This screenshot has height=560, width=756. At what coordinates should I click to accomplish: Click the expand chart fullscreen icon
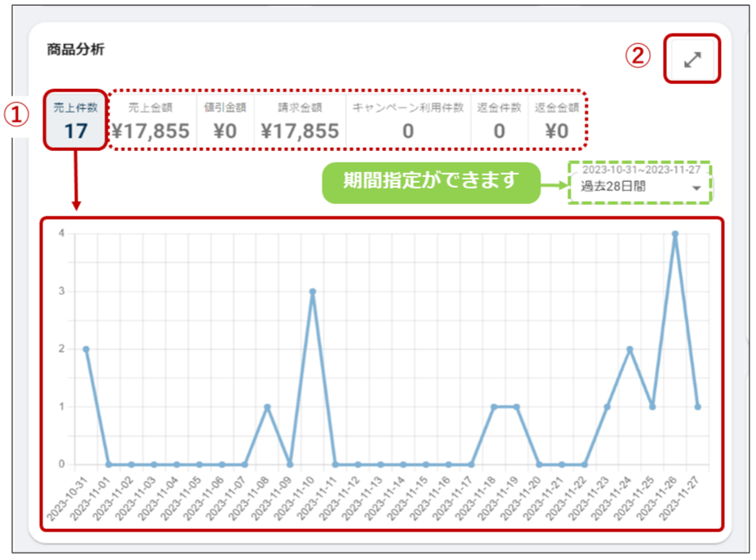[x=692, y=59]
